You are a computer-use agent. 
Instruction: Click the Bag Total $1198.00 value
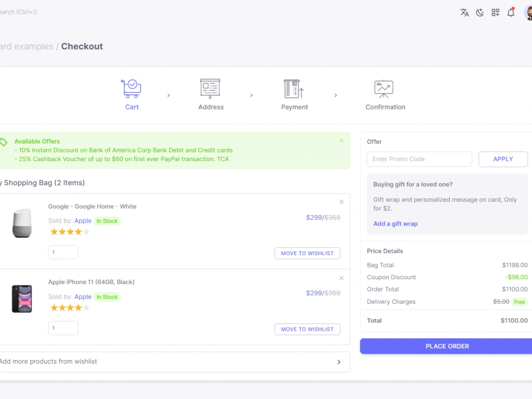(x=515, y=265)
